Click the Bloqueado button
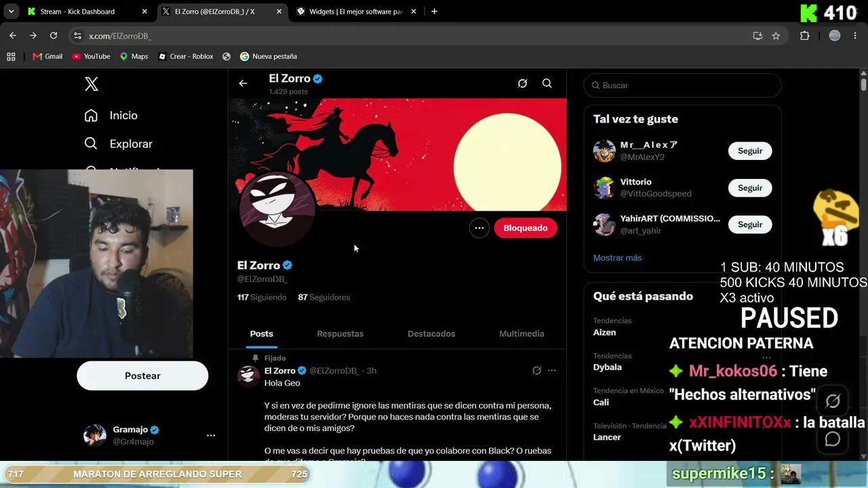868x488 pixels. click(526, 228)
